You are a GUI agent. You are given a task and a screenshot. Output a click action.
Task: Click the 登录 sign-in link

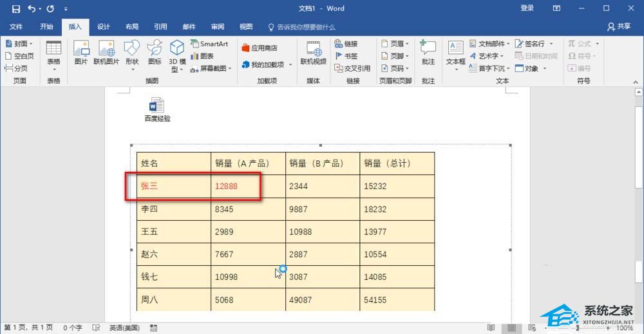527,8
